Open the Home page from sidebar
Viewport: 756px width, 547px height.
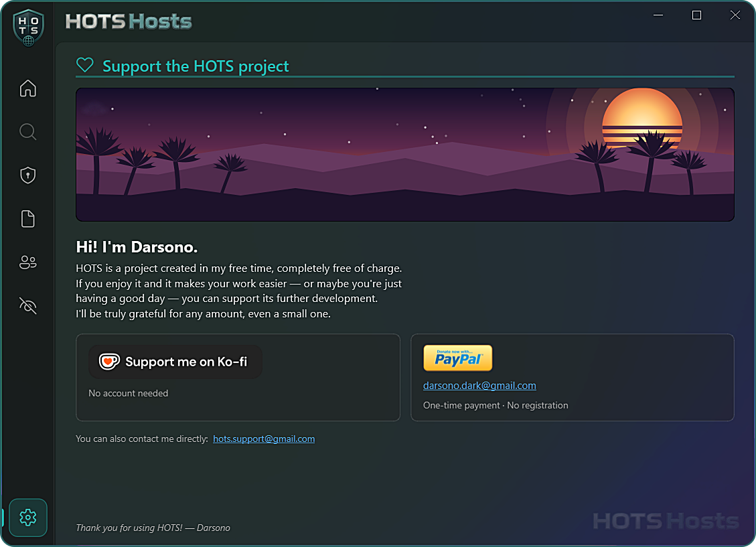28,88
